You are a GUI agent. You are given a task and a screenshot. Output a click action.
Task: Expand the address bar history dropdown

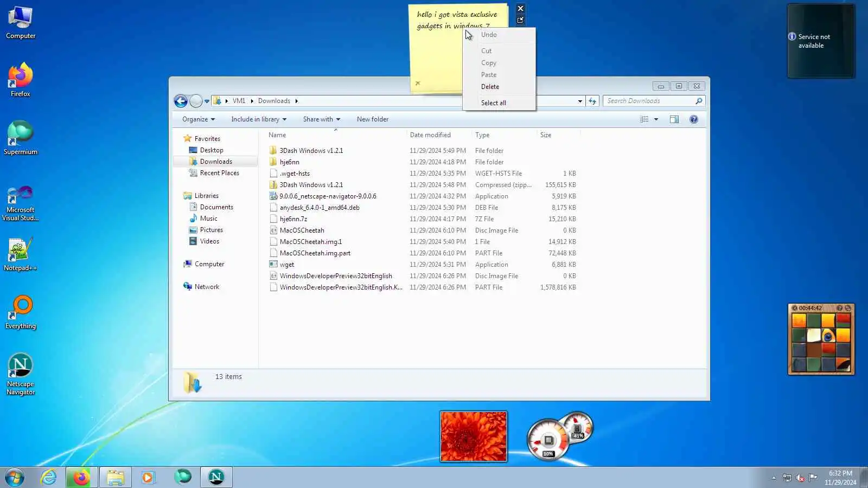click(580, 101)
